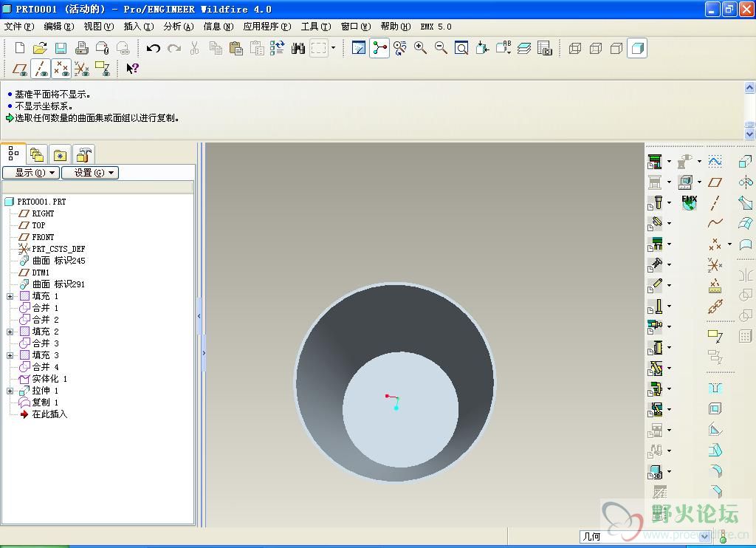
Task: Open the 视图 menu
Action: 98,27
